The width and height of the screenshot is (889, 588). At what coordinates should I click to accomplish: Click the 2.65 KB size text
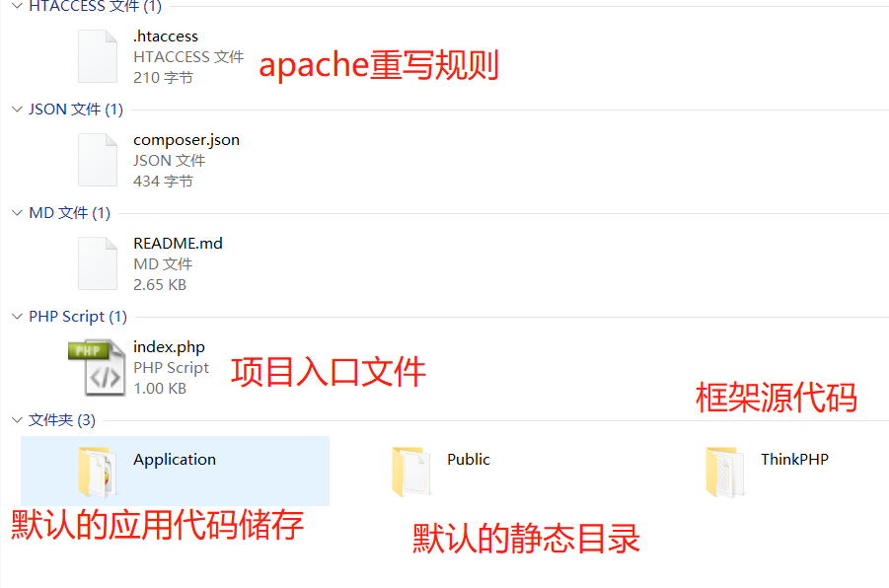click(x=160, y=285)
